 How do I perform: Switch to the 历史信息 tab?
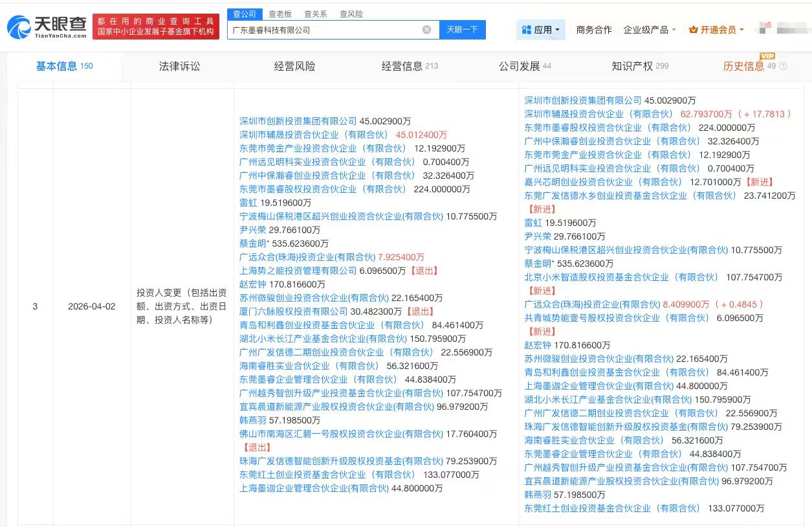[743, 66]
